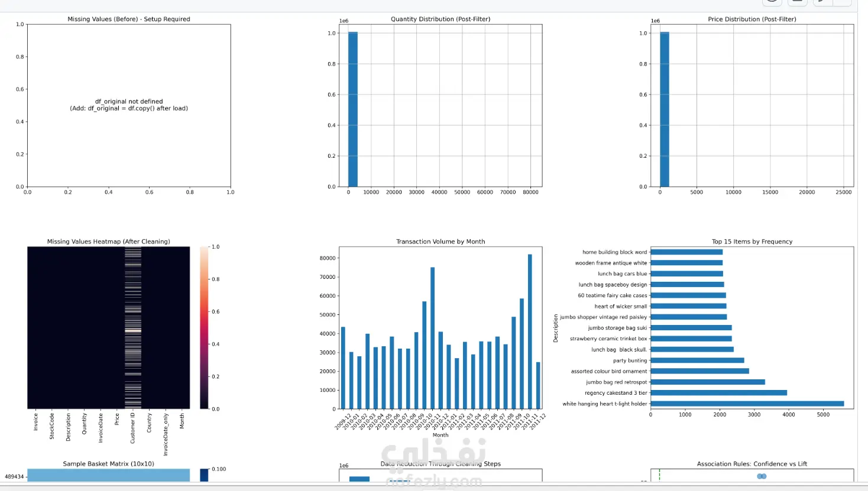868x491 pixels.
Task: Click the 'df_original not defined' message text
Action: pyautogui.click(x=129, y=102)
